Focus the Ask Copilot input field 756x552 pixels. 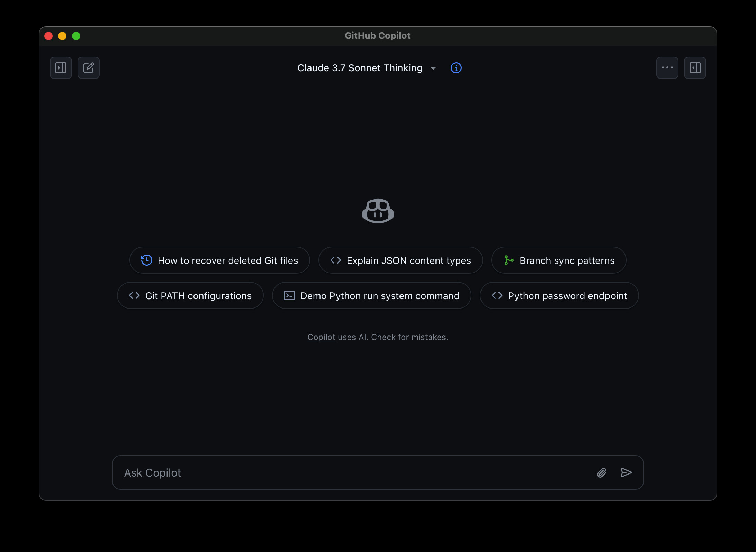point(378,472)
